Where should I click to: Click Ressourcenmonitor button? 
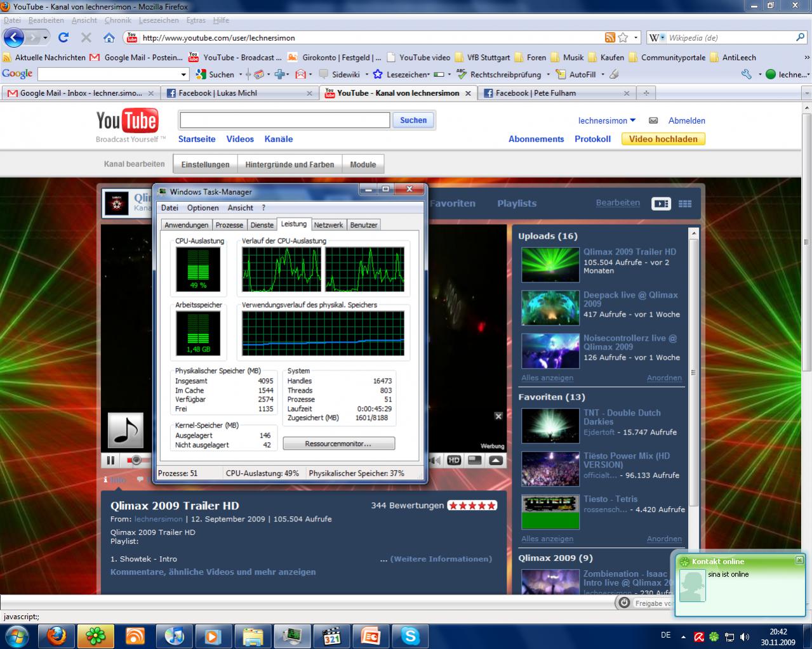coord(338,443)
